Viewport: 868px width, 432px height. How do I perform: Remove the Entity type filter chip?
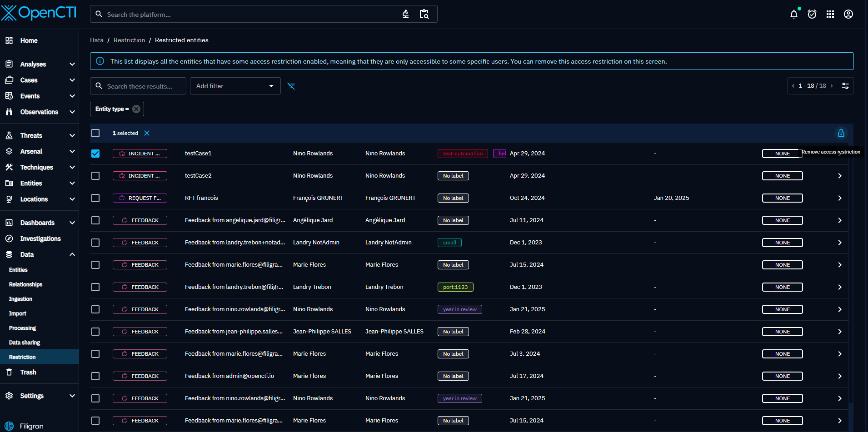136,109
